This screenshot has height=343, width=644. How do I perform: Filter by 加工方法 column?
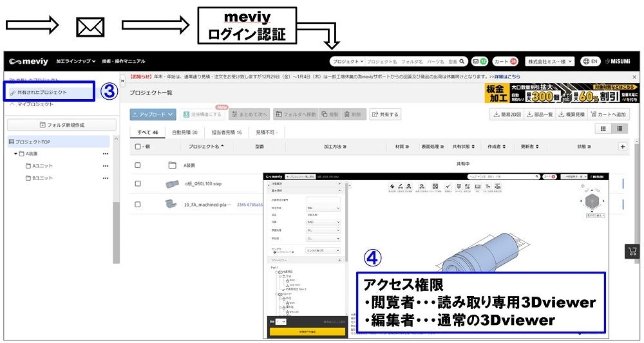tap(335, 147)
